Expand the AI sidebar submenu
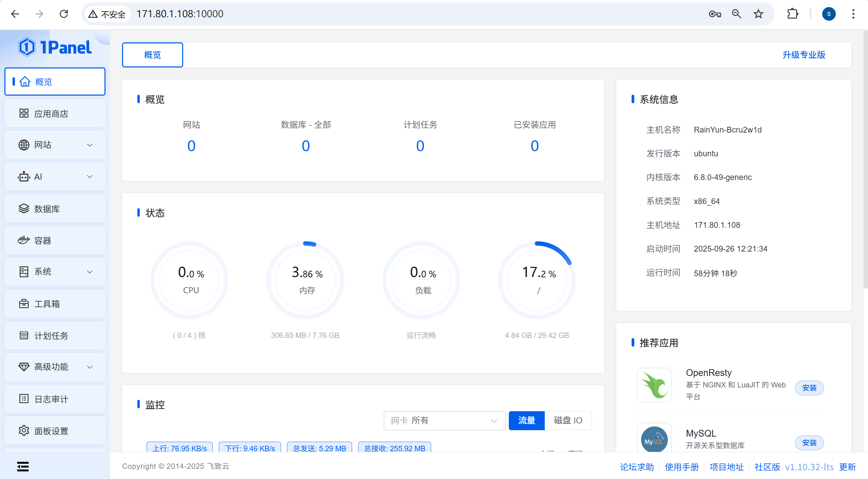 coord(90,177)
